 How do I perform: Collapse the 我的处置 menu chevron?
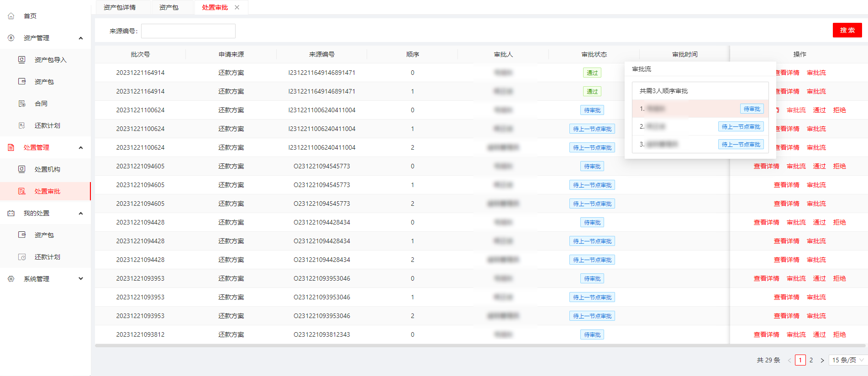point(81,213)
